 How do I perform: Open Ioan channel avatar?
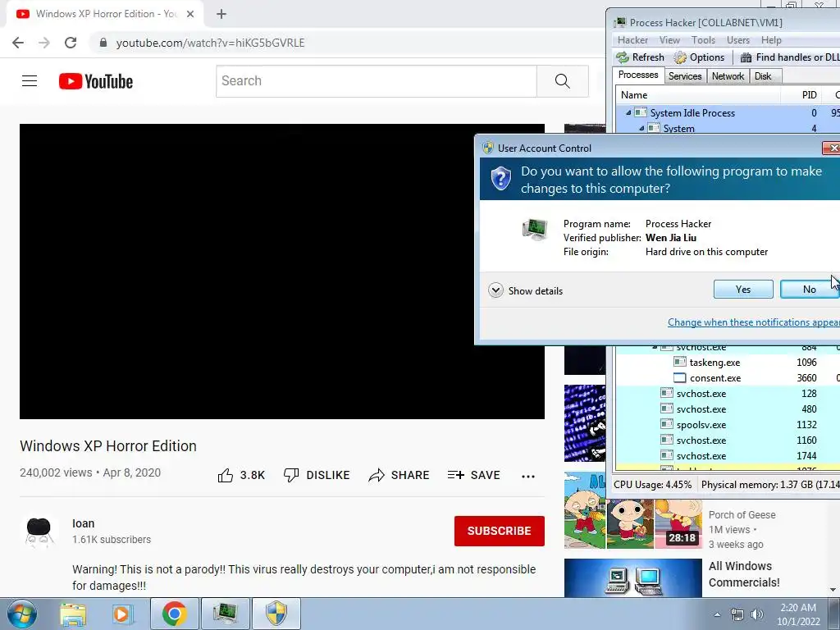tap(39, 532)
